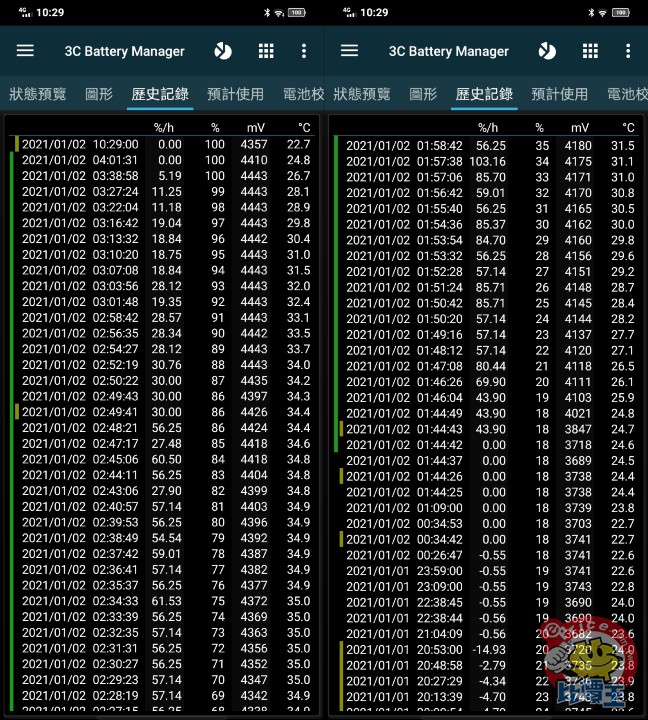Screen dimensions: 648x720
Task: Open 電池校 tab in left screen
Action: (303, 94)
